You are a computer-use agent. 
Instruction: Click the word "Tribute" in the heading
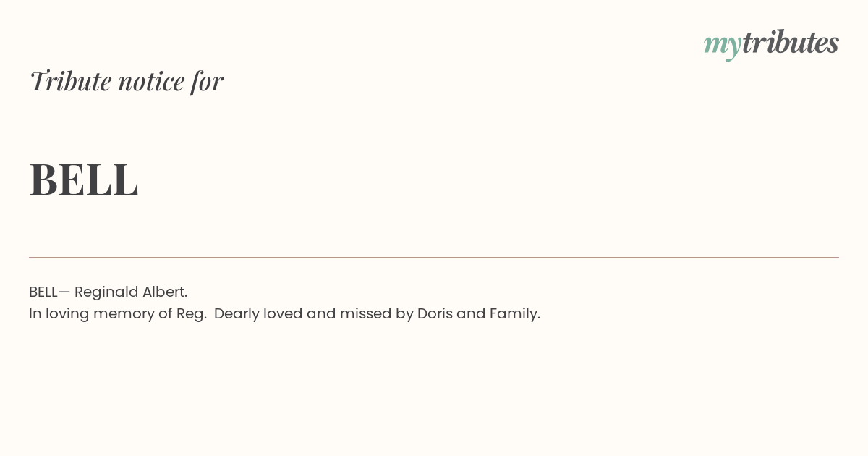[x=70, y=81]
